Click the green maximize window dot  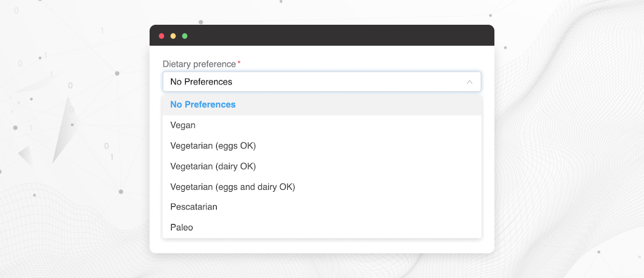click(184, 36)
